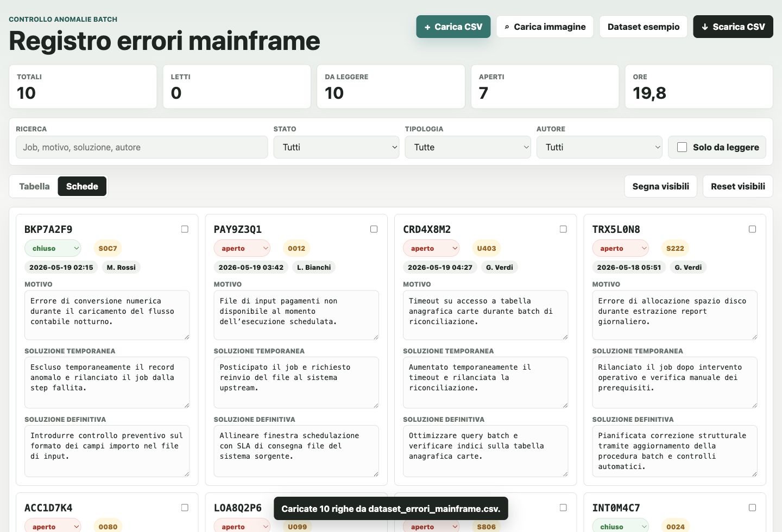Edit Soluzione definitiva of CRD4X8M2
The width and height of the screenshot is (782, 532).
tap(485, 451)
